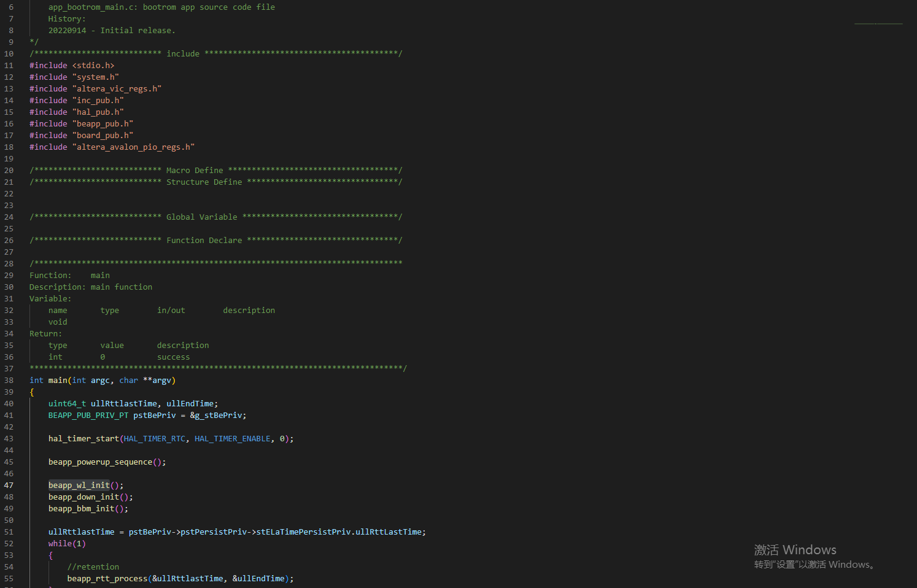
Task: Click line number 51 in the gutter
Action: [9, 532]
